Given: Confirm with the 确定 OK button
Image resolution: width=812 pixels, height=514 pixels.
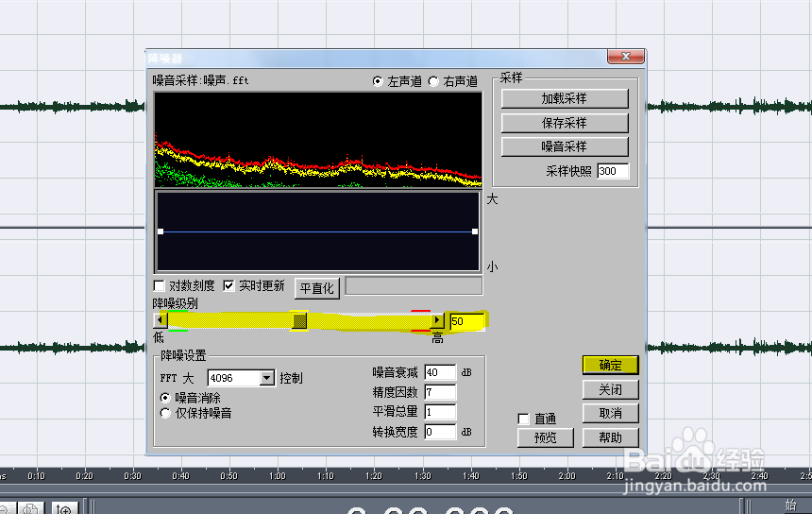Looking at the screenshot, I should pyautogui.click(x=611, y=366).
